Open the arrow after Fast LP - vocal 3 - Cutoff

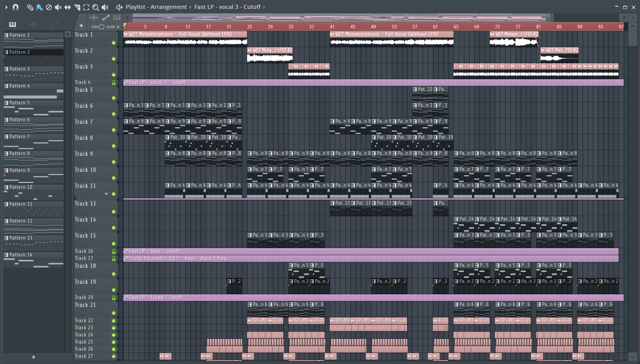[x=264, y=7]
